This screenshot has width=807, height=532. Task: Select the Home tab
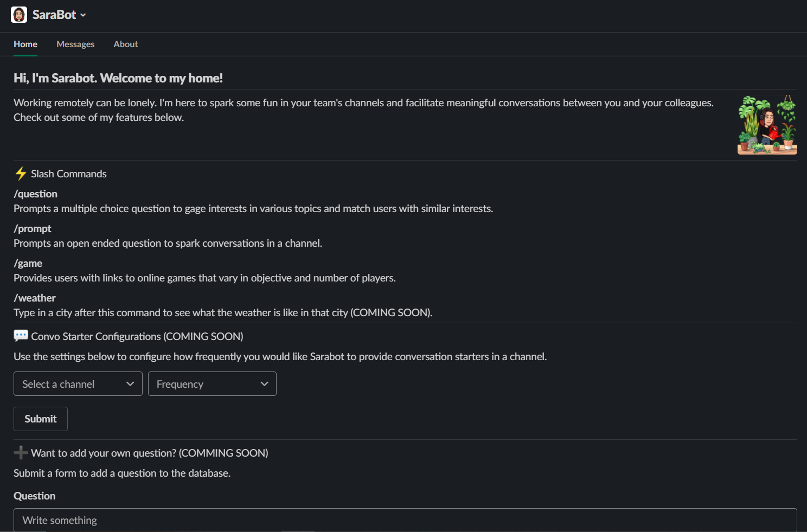coord(25,44)
